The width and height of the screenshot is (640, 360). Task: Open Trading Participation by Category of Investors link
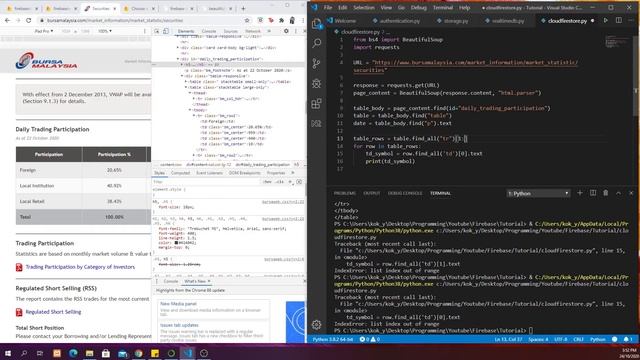[80, 267]
